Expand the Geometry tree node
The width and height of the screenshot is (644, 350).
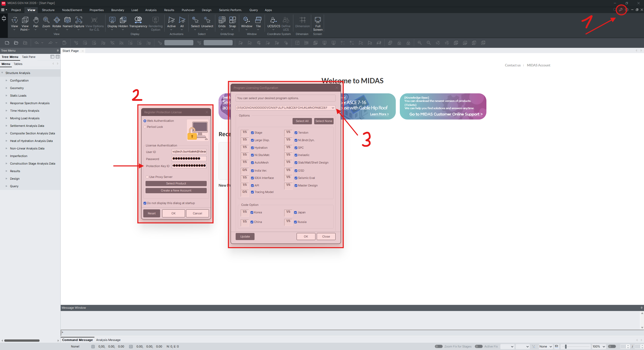point(7,88)
